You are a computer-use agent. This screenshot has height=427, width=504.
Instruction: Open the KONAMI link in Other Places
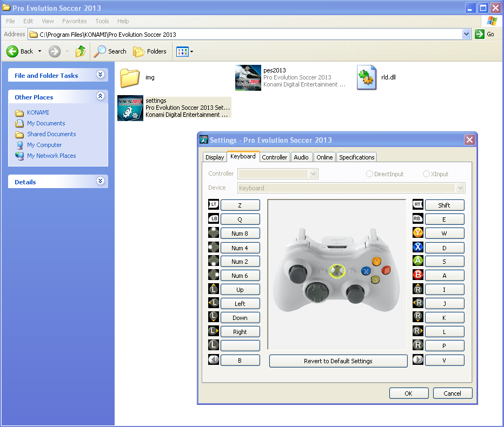[38, 112]
